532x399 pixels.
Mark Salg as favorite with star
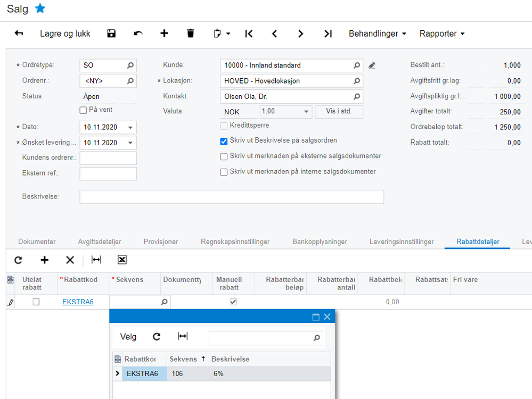[40, 9]
